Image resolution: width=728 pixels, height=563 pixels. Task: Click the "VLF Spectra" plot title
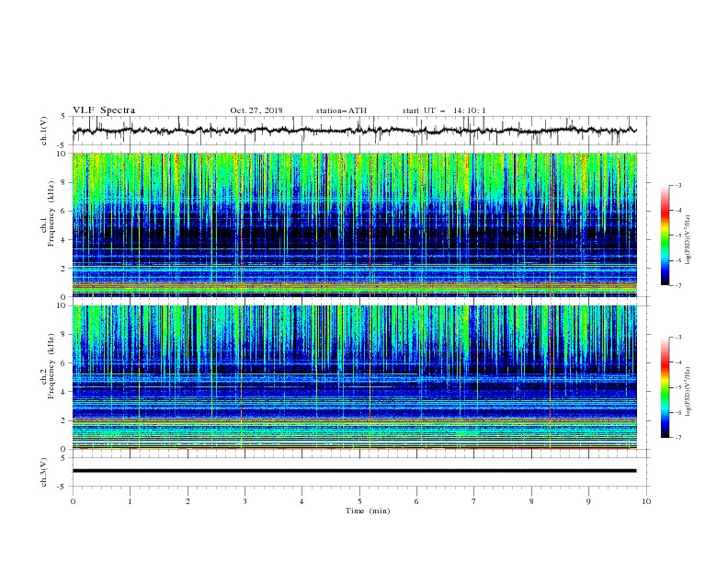[x=104, y=110]
